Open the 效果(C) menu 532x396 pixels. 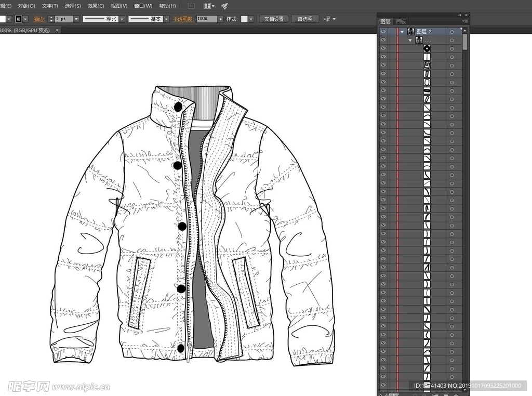96,6
